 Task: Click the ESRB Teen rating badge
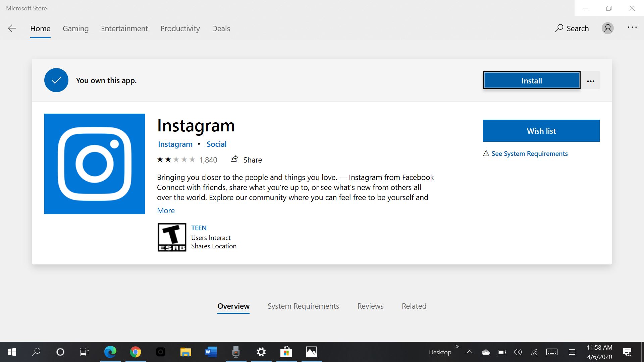172,237
